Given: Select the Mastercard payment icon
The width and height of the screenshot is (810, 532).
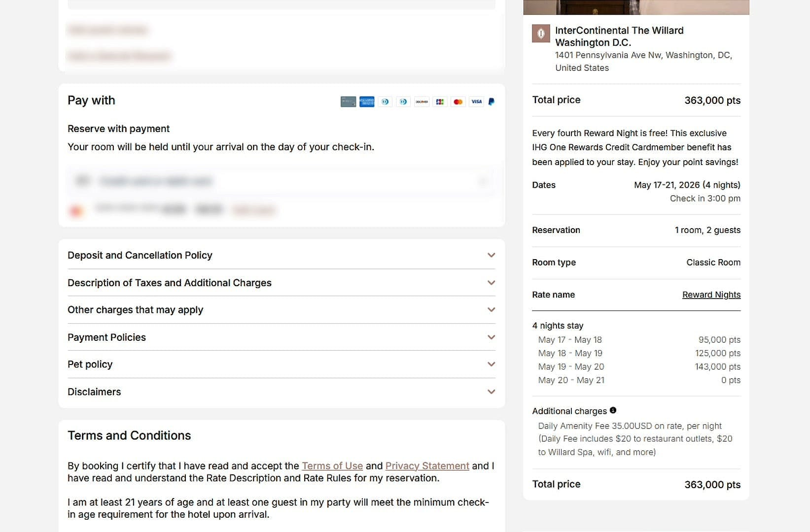Looking at the screenshot, I should pos(458,101).
